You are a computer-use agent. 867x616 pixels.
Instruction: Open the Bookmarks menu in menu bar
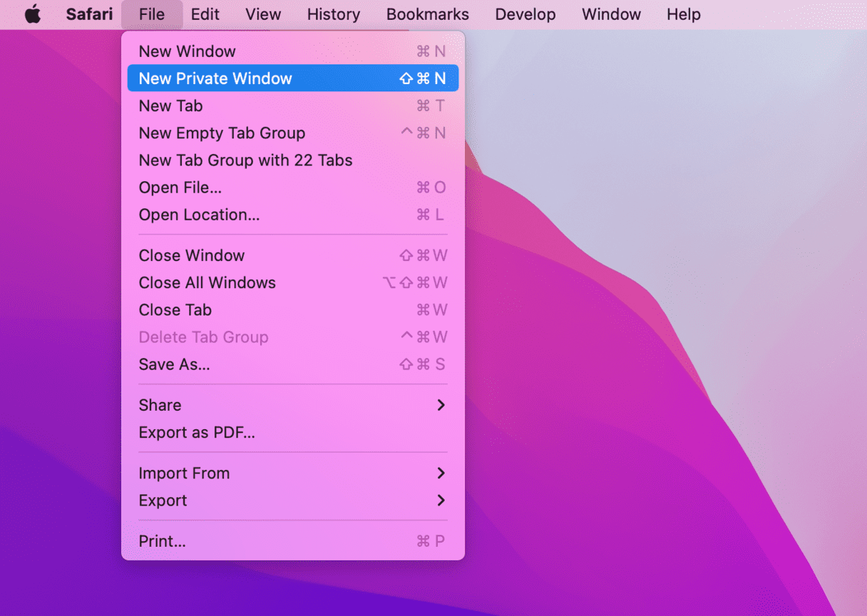point(427,14)
